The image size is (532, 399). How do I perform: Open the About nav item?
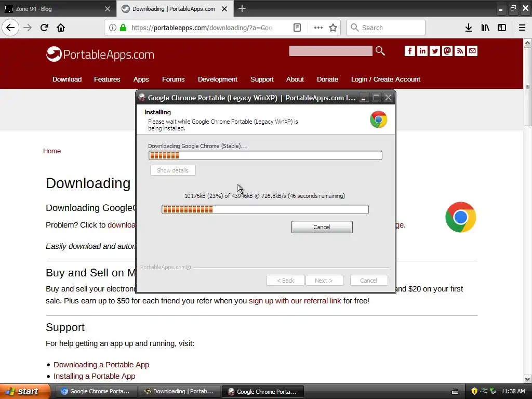(295, 79)
